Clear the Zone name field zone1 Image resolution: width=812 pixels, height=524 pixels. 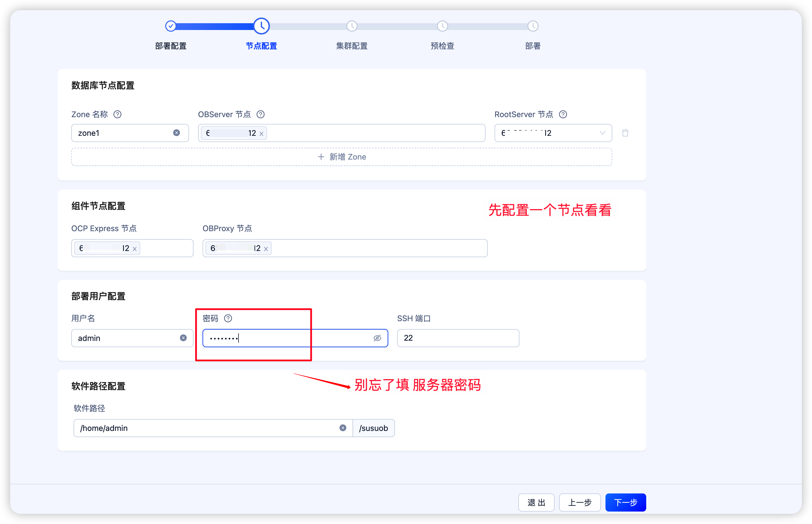(176, 133)
